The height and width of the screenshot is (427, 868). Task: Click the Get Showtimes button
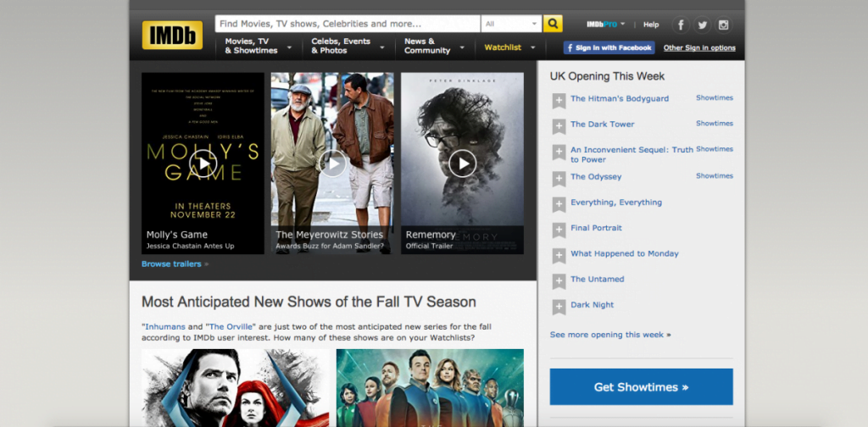[641, 387]
